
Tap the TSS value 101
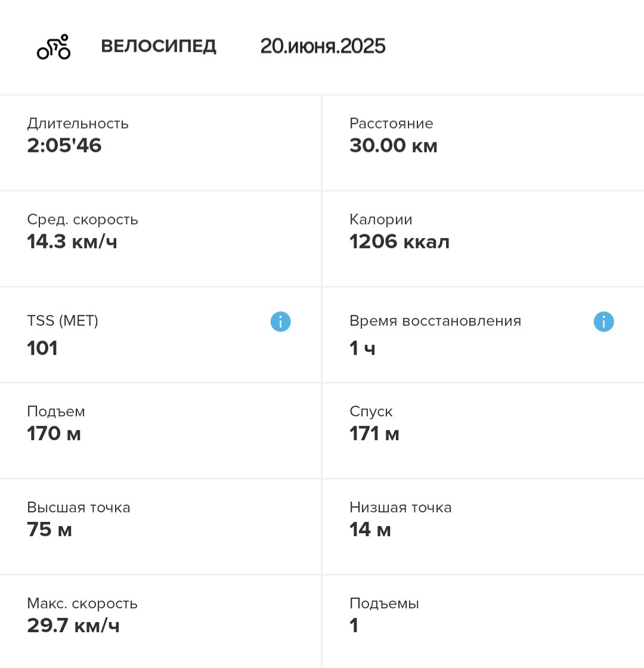pos(42,348)
